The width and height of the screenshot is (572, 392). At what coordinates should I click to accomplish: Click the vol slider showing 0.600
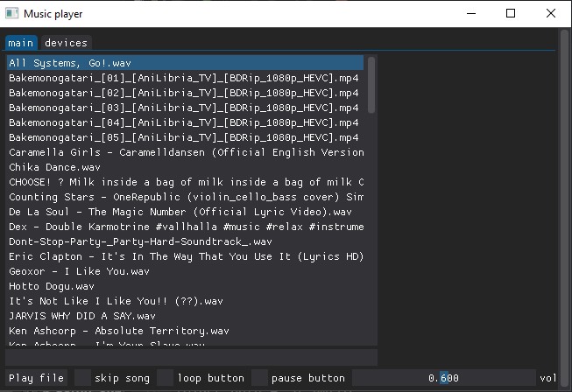[443, 378]
